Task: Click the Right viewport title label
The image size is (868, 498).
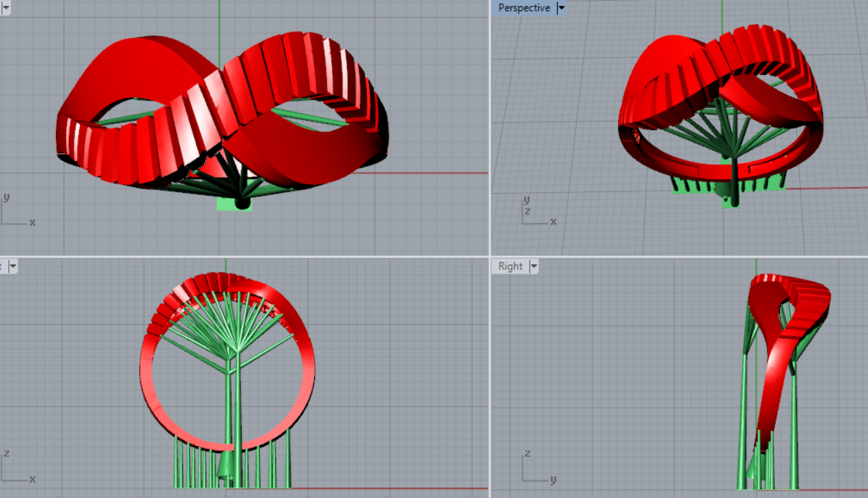Action: pyautogui.click(x=510, y=267)
